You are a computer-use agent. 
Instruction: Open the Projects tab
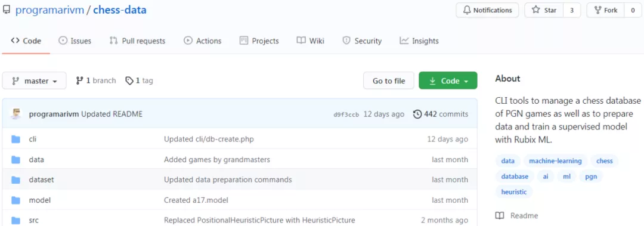click(x=259, y=41)
